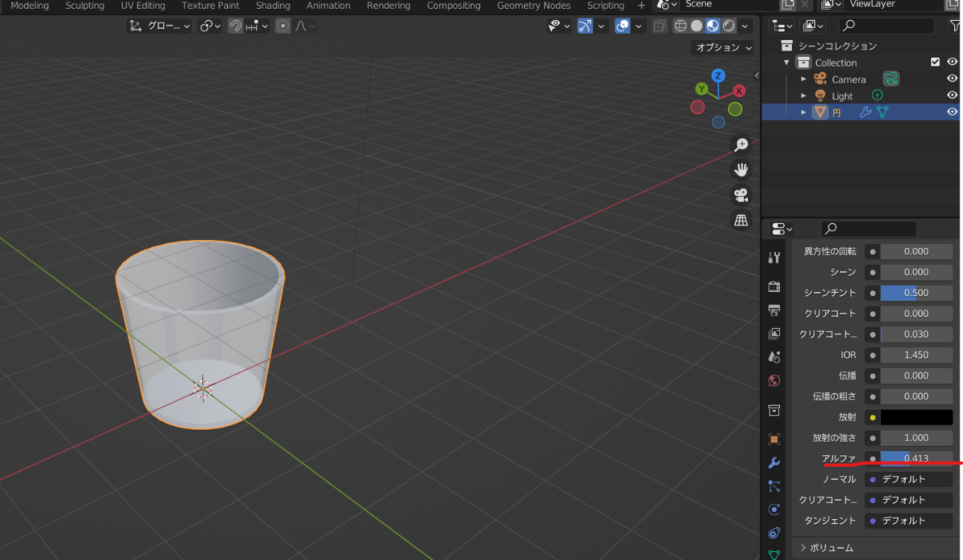Image resolution: width=963 pixels, height=560 pixels.
Task: Open the World properties globe tab
Action: point(774,380)
